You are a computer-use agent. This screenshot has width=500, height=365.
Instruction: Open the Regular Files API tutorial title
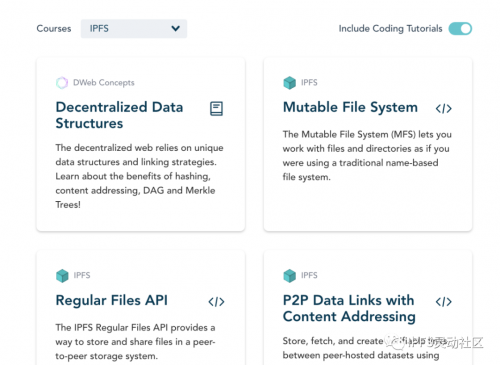tap(112, 300)
